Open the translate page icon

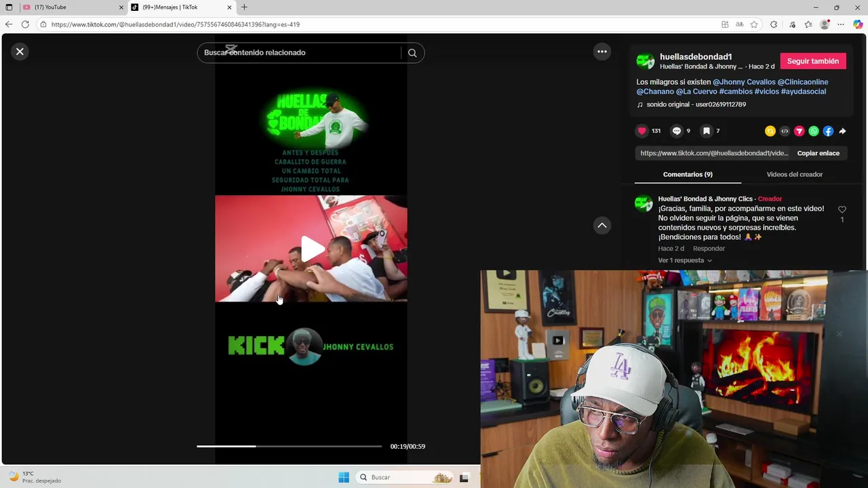point(740,24)
